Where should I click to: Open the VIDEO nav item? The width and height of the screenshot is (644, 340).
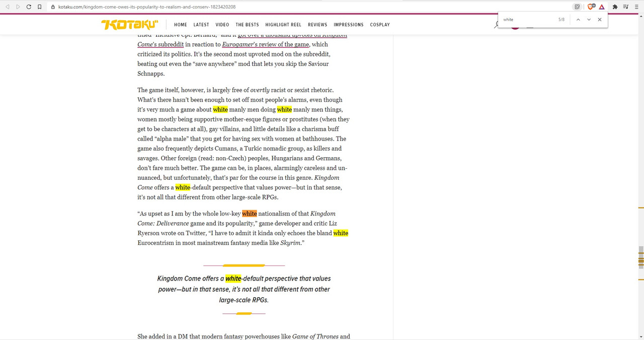click(222, 25)
